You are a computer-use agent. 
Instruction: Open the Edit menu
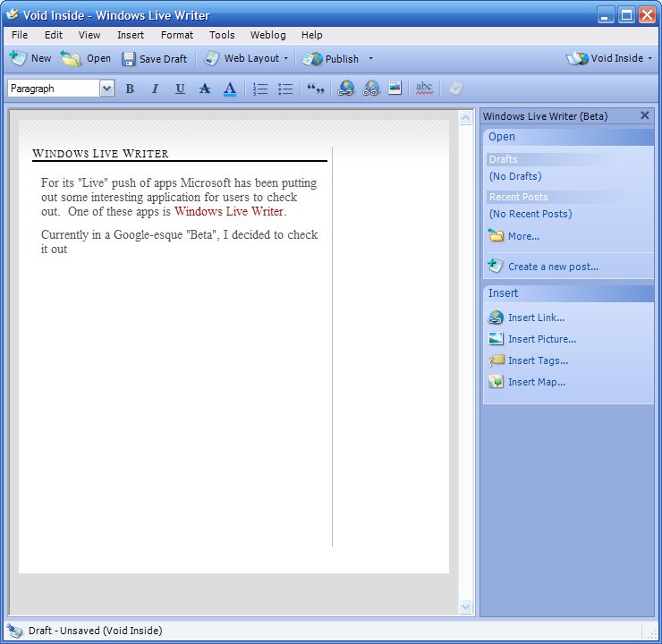54,35
